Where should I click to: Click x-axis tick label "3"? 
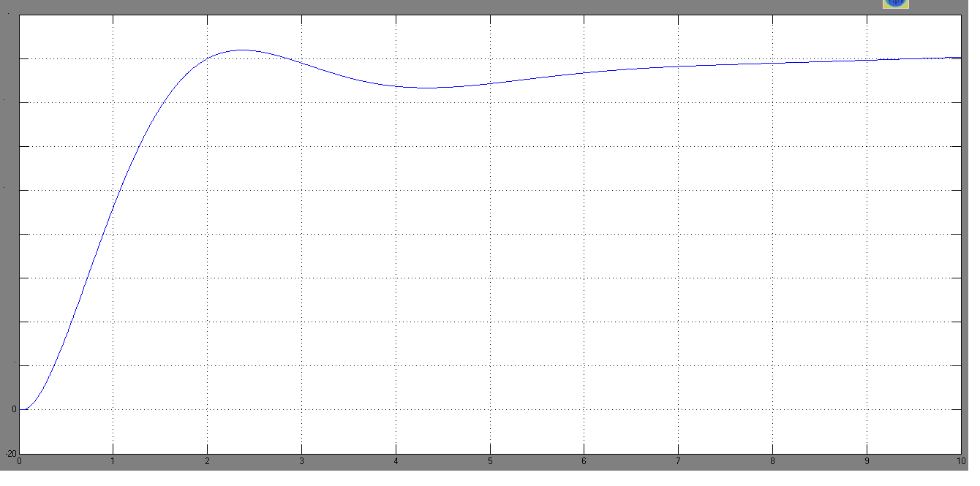[x=302, y=460]
